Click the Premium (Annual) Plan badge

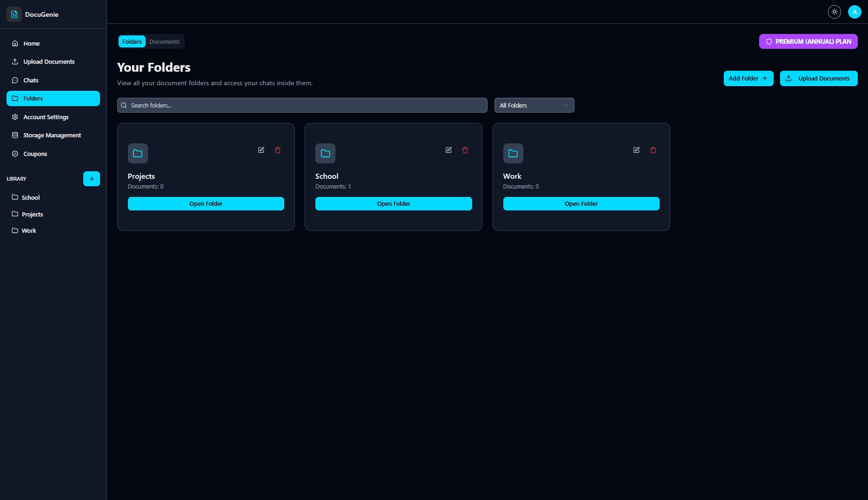(x=808, y=41)
